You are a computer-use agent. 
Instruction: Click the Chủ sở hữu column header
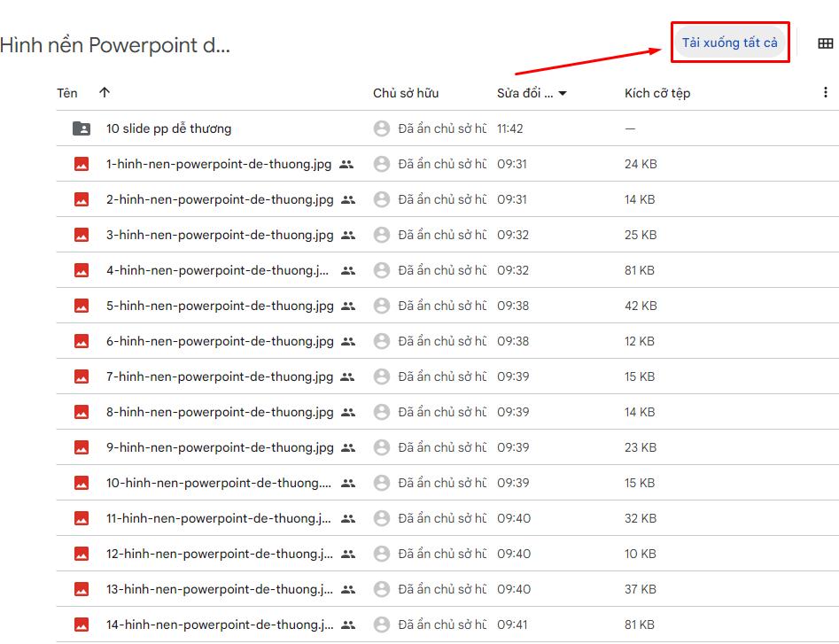405,93
